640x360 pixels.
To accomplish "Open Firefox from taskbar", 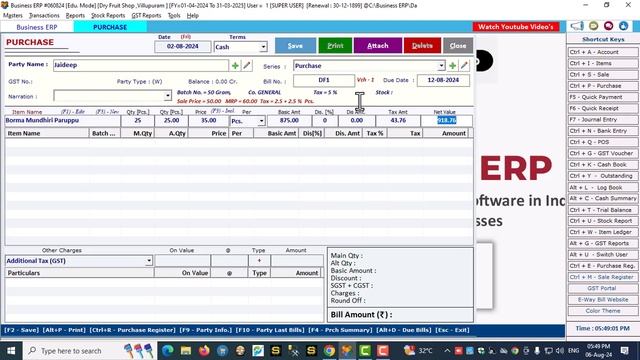I will pyautogui.click(x=204, y=351).
